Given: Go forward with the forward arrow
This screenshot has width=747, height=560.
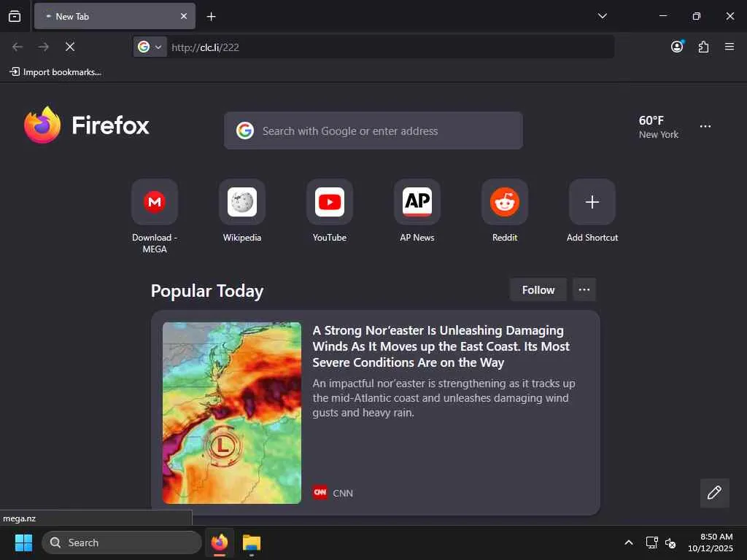Looking at the screenshot, I should [43, 47].
